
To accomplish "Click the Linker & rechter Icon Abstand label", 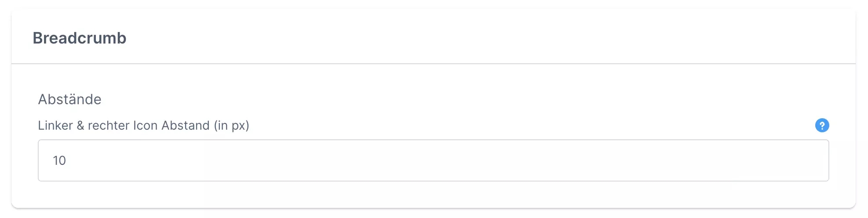I will [x=143, y=126].
